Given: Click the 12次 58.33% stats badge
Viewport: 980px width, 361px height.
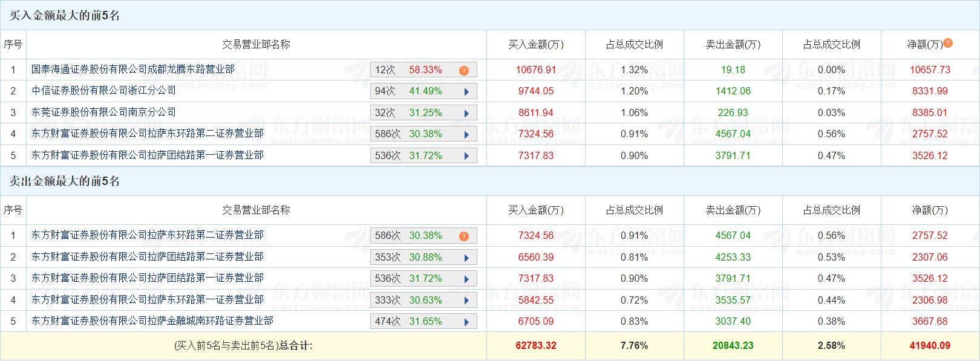Looking at the screenshot, I should 409,70.
